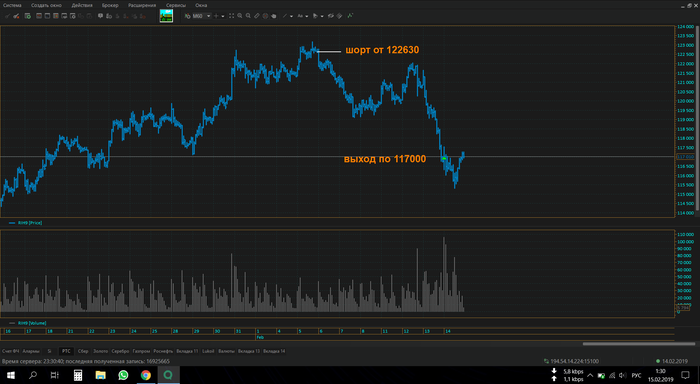Open the Сервисы menu
The width and height of the screenshot is (700, 384).
point(176,5)
